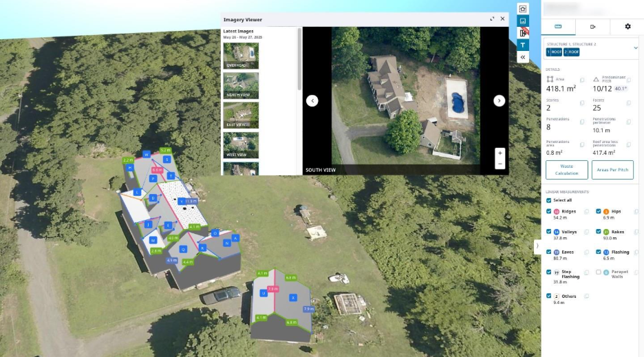Open the settings gear tab
Screen dimensions: 644x357
coord(627,27)
